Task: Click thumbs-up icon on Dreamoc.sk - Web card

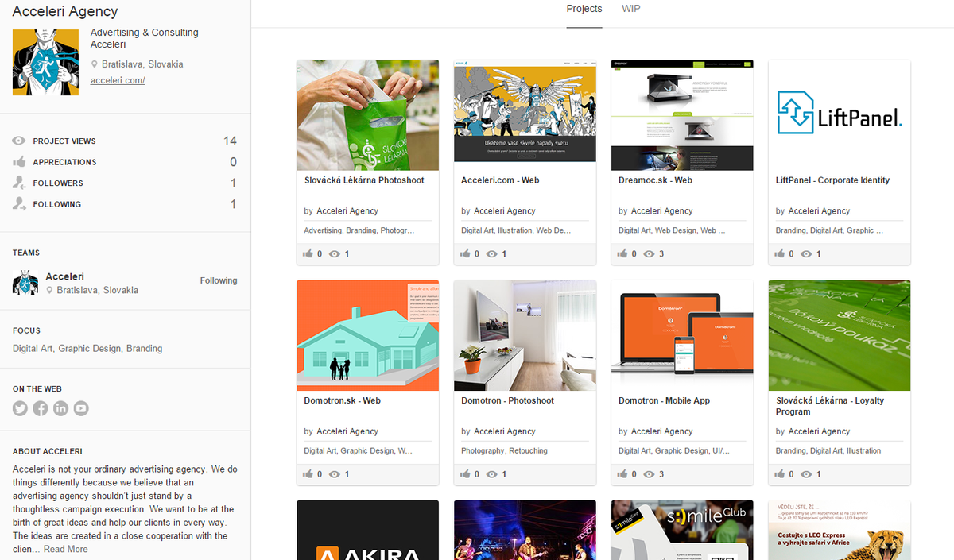Action: (622, 254)
